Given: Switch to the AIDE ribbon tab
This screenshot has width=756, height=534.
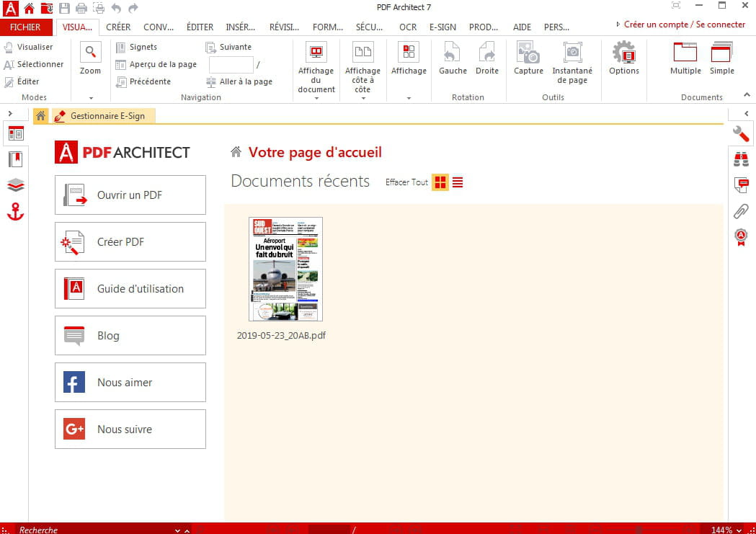Looking at the screenshot, I should (x=522, y=27).
